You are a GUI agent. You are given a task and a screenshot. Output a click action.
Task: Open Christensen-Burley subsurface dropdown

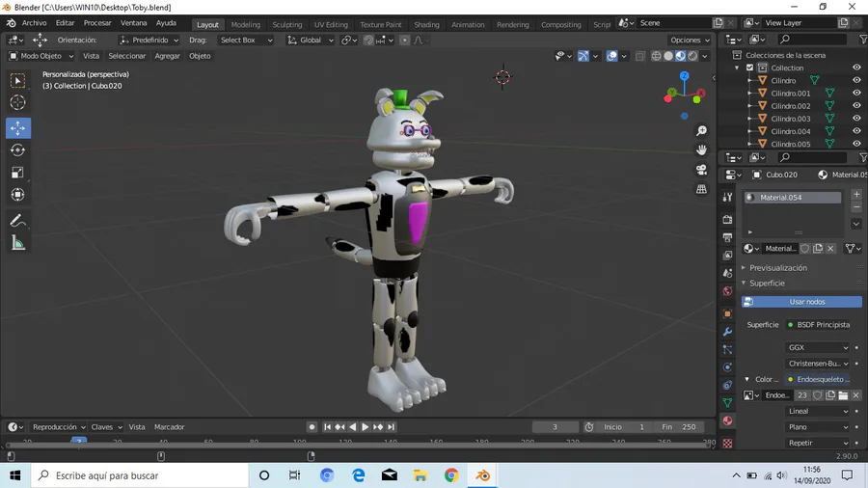point(818,364)
